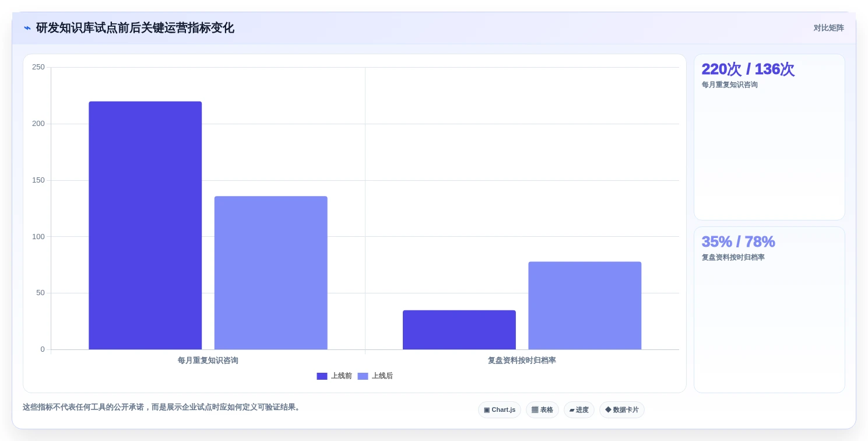Click the chart title 研发知识库试点前后关键运营指标变化
The width and height of the screenshot is (868, 441).
[135, 28]
